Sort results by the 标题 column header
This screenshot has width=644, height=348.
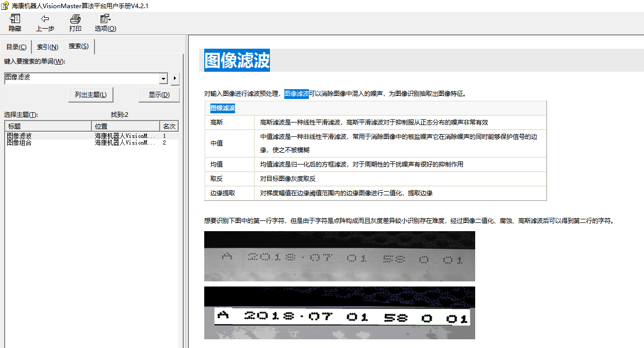[x=48, y=126]
